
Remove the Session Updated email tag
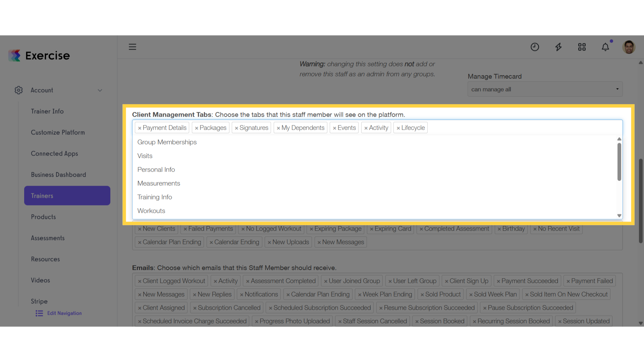click(560, 321)
